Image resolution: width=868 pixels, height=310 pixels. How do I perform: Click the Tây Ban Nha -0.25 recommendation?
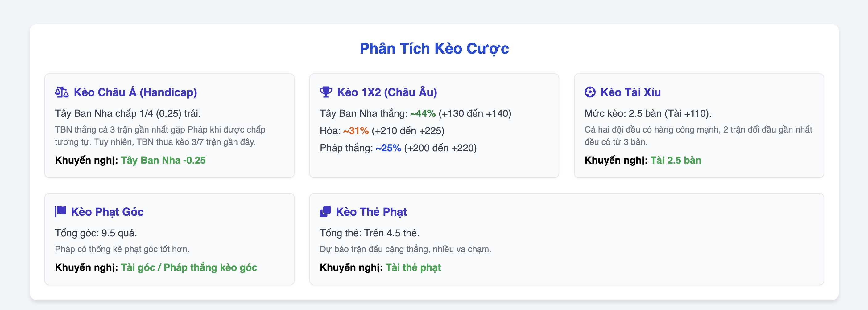click(x=163, y=160)
